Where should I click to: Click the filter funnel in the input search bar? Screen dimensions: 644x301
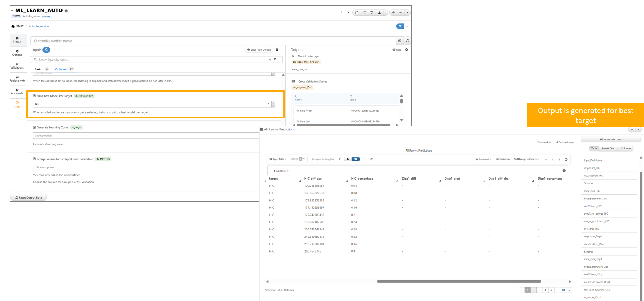point(275,60)
